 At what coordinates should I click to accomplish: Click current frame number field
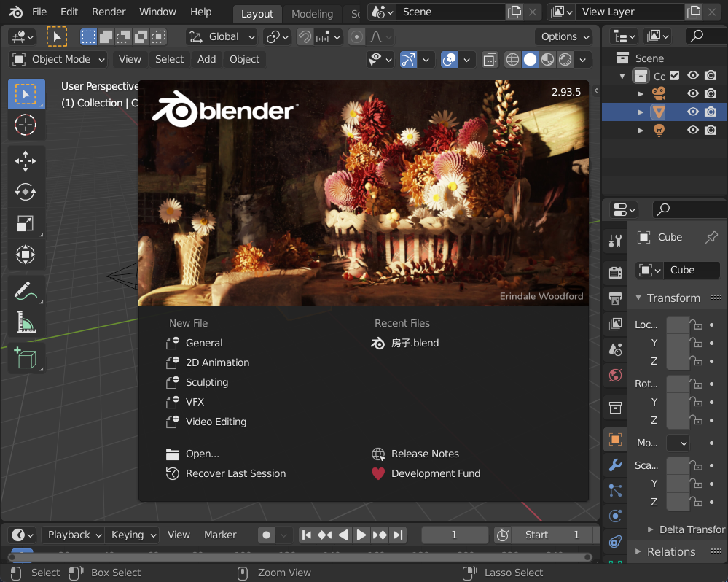point(455,535)
